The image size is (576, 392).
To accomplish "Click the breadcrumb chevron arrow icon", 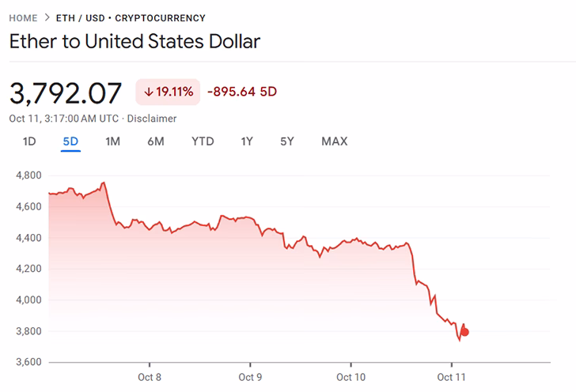I will (x=47, y=17).
